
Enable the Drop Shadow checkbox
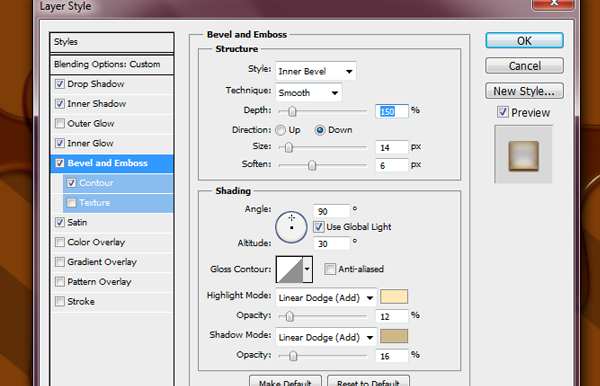click(x=60, y=84)
